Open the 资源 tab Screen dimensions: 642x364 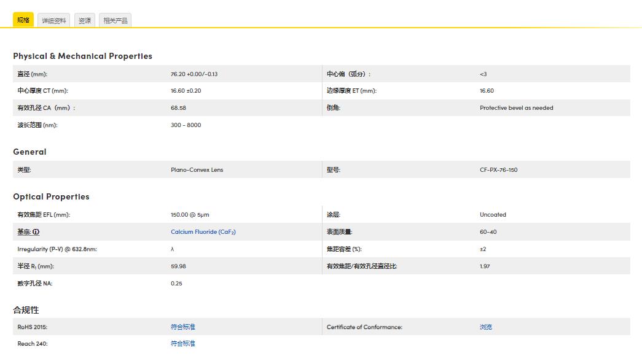pyautogui.click(x=84, y=19)
